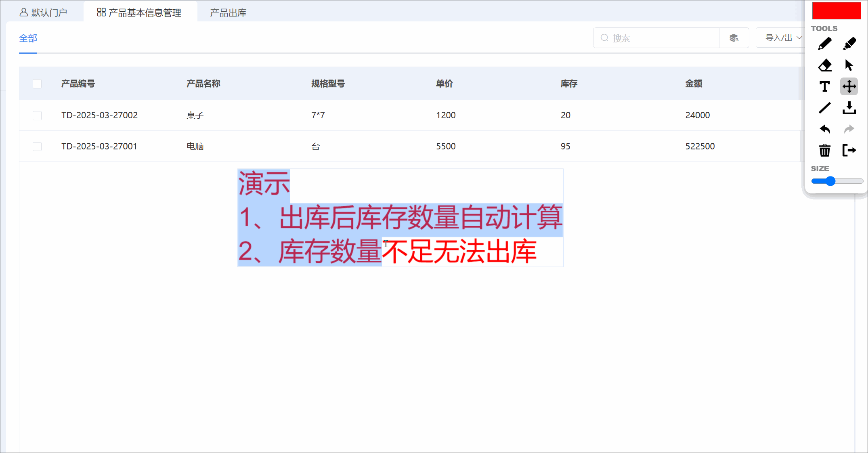Open the advanced search filter icon
868x453 pixels.
(x=734, y=38)
